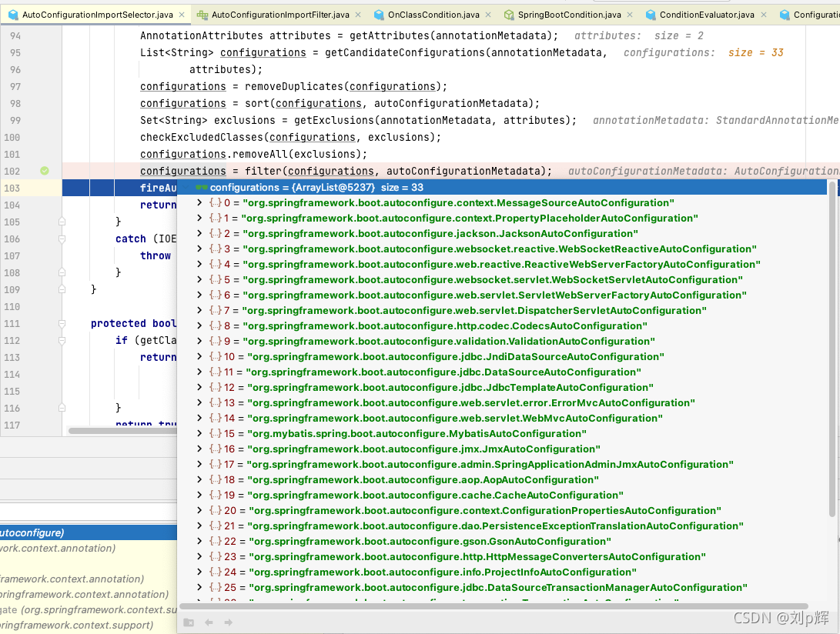Toggle the breakpoint on line 102
This screenshot has height=634, width=840.
pyautogui.click(x=45, y=171)
